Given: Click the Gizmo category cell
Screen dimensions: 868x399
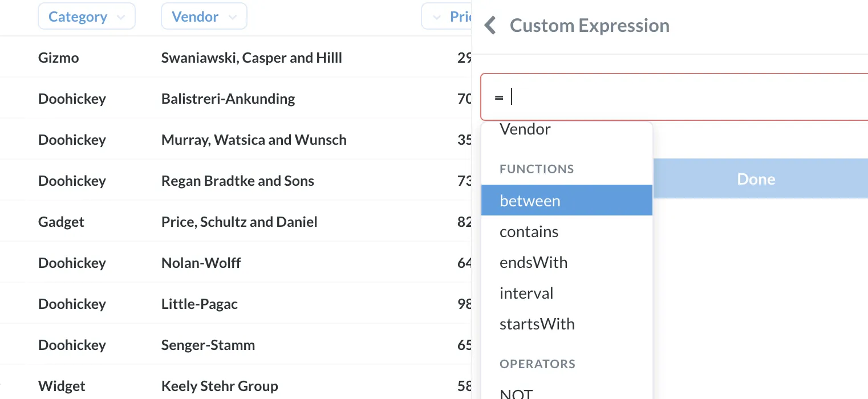Looking at the screenshot, I should (x=59, y=58).
